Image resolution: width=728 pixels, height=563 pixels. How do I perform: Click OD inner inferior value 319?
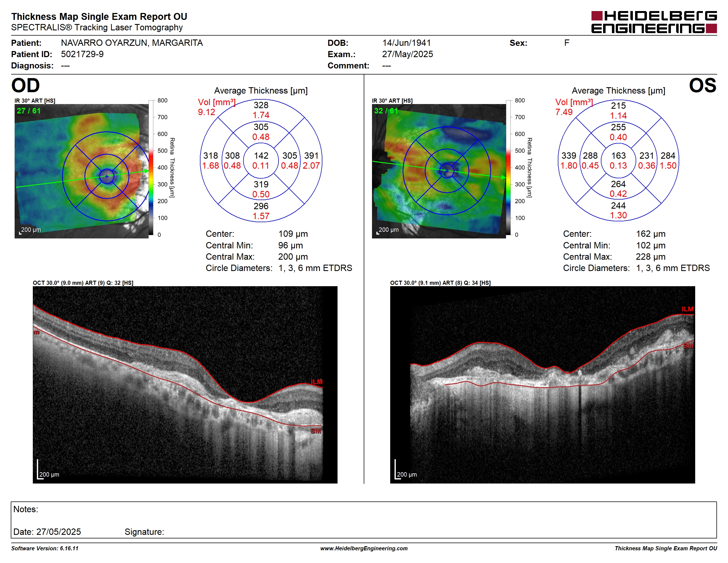click(x=261, y=184)
